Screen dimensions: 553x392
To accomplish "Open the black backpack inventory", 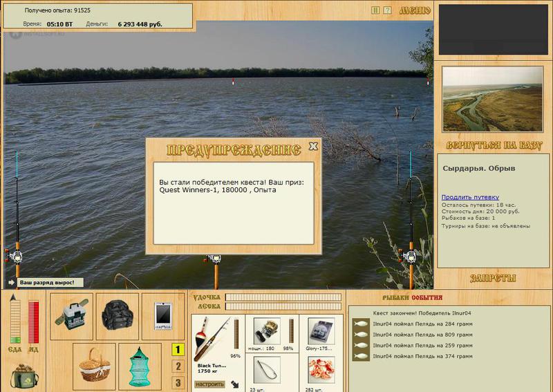I will tap(118, 316).
